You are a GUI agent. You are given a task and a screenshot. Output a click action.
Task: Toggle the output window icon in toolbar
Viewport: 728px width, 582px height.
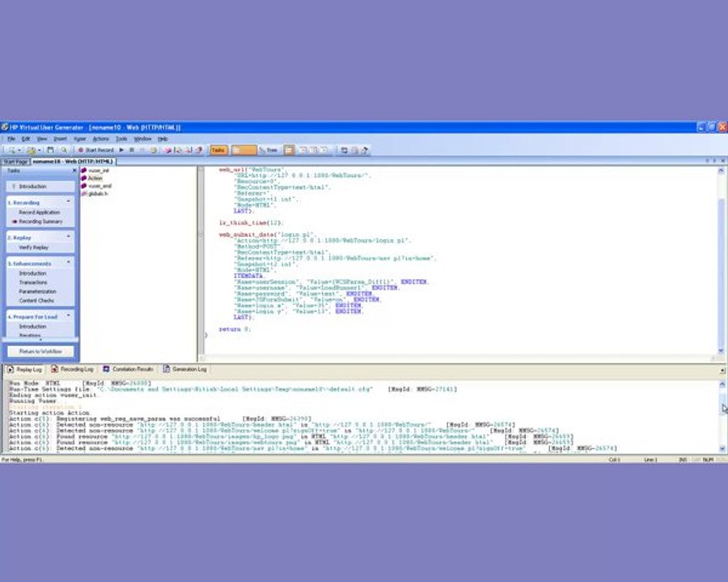point(290,150)
